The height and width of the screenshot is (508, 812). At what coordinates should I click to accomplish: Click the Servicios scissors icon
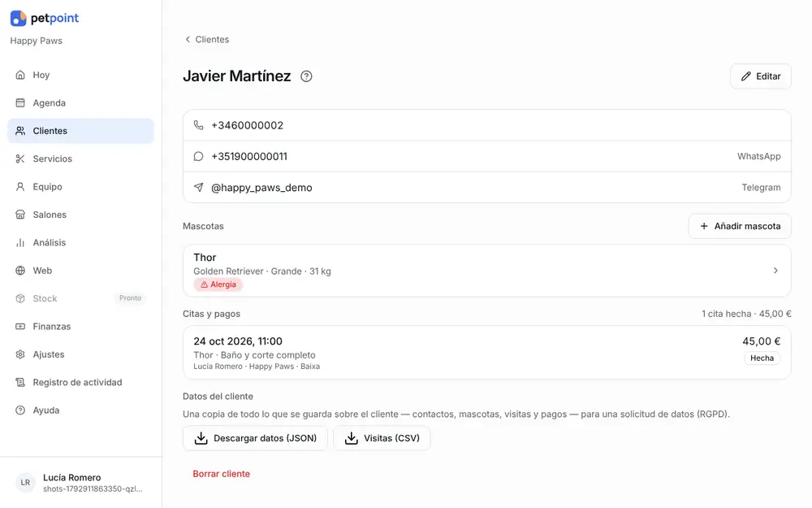coord(20,158)
